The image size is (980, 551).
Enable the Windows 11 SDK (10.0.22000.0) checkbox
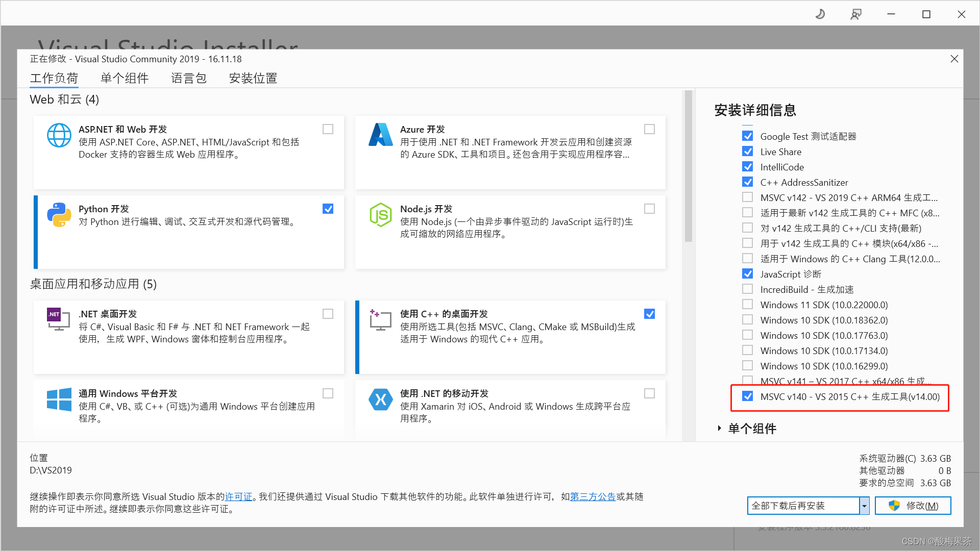(x=748, y=305)
